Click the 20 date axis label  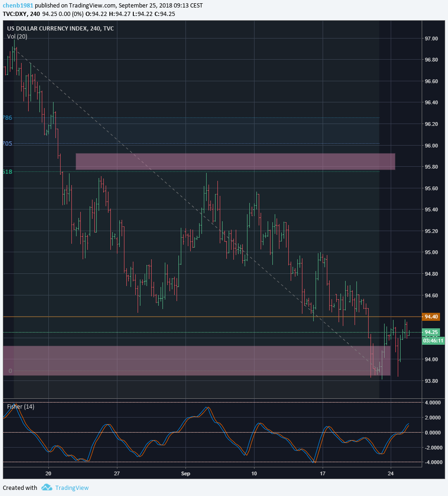(x=48, y=473)
